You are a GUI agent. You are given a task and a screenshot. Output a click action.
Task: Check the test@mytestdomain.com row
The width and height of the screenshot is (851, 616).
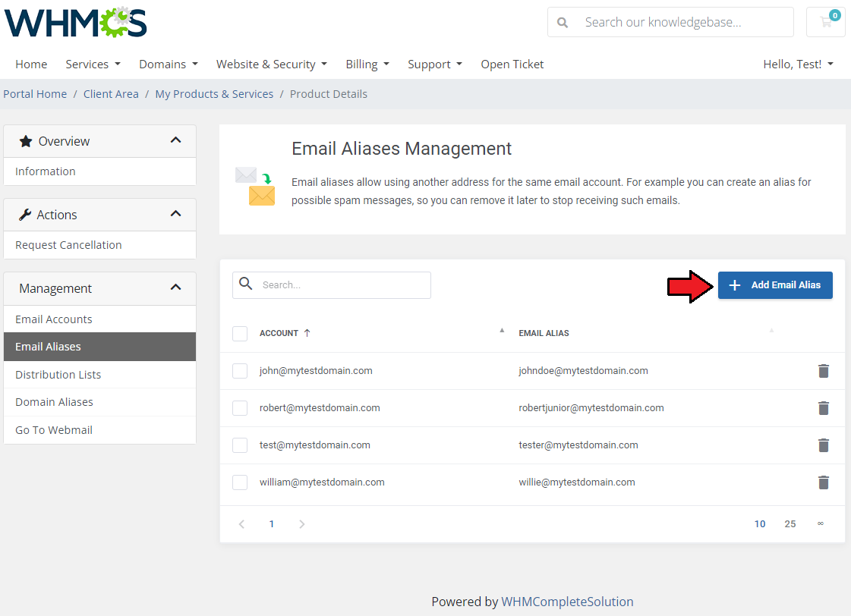pyautogui.click(x=240, y=445)
